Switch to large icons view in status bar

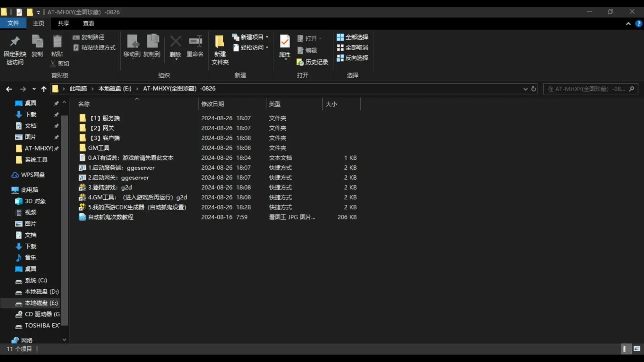(637, 349)
